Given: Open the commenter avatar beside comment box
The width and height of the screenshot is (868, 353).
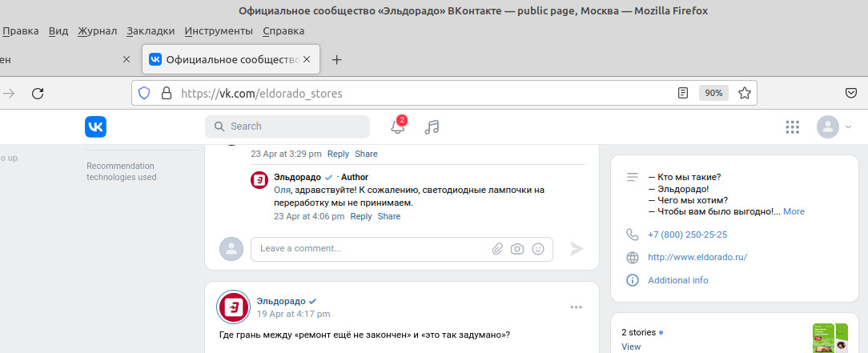Looking at the screenshot, I should 231,249.
